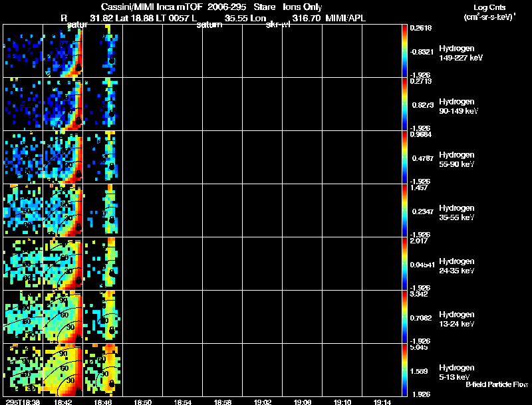Open the first image in the 13-24 keV row
The width and height of the screenshot is (532, 405).
click(23, 317)
